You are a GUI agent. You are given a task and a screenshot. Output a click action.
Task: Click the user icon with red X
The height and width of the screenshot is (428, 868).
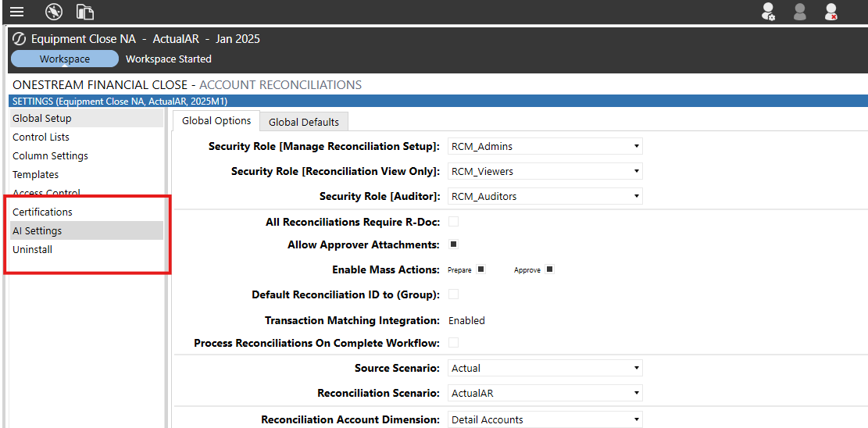click(831, 12)
